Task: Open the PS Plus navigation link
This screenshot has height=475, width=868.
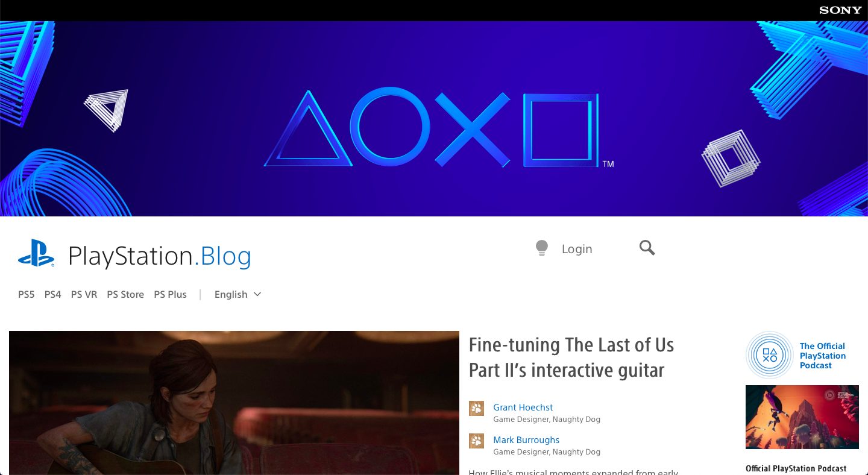Action: tap(171, 294)
